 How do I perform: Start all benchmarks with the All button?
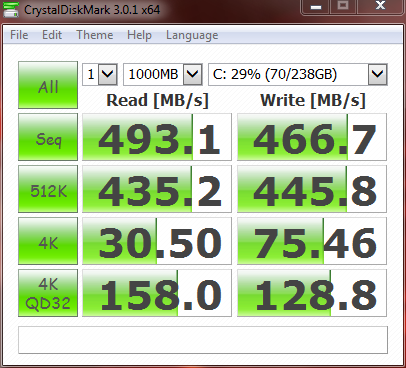pyautogui.click(x=48, y=85)
